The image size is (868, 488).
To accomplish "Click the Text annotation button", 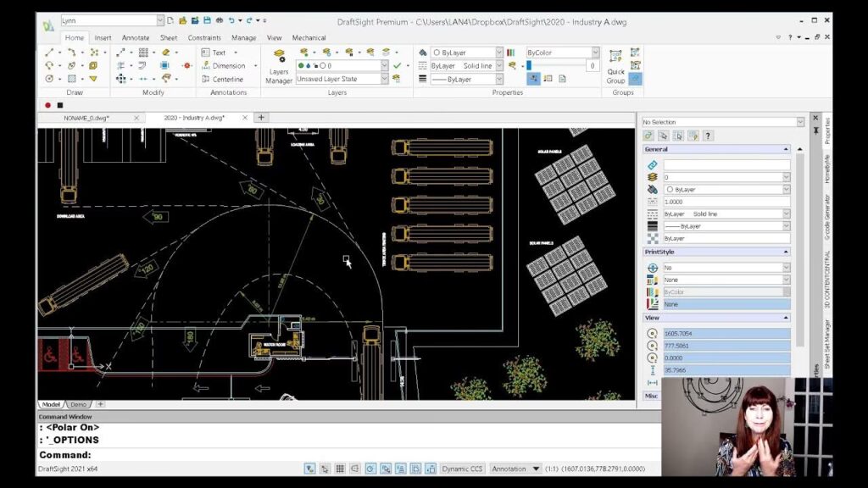I will pyautogui.click(x=218, y=53).
